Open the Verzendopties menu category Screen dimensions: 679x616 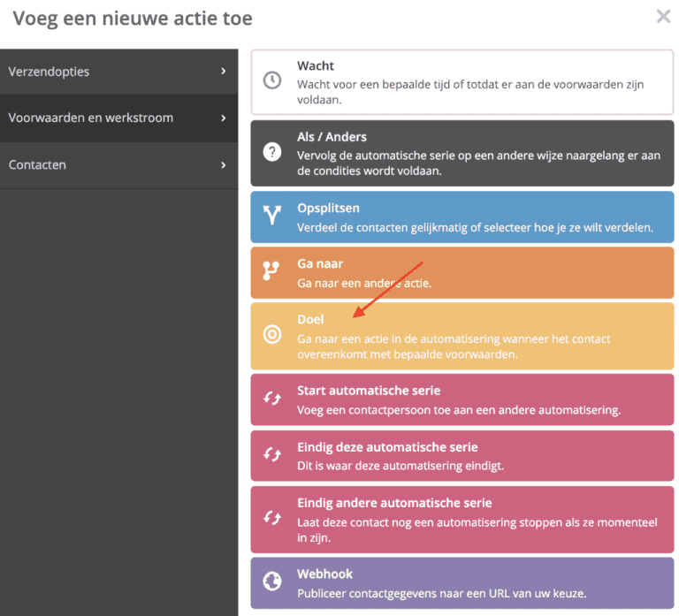click(x=49, y=72)
